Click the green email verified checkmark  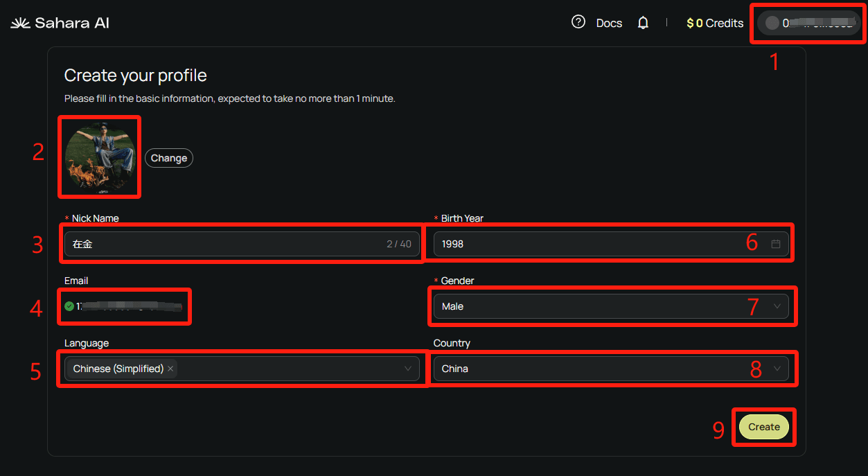point(69,306)
